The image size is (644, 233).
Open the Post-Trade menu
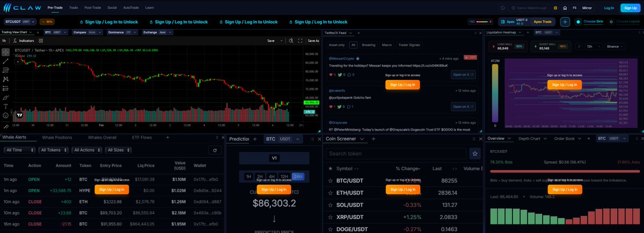(x=93, y=8)
